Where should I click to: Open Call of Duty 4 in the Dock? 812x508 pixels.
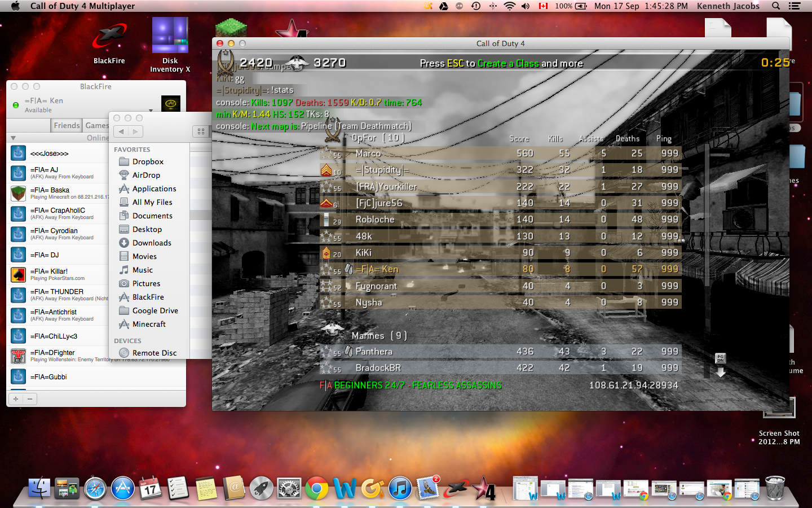point(484,489)
